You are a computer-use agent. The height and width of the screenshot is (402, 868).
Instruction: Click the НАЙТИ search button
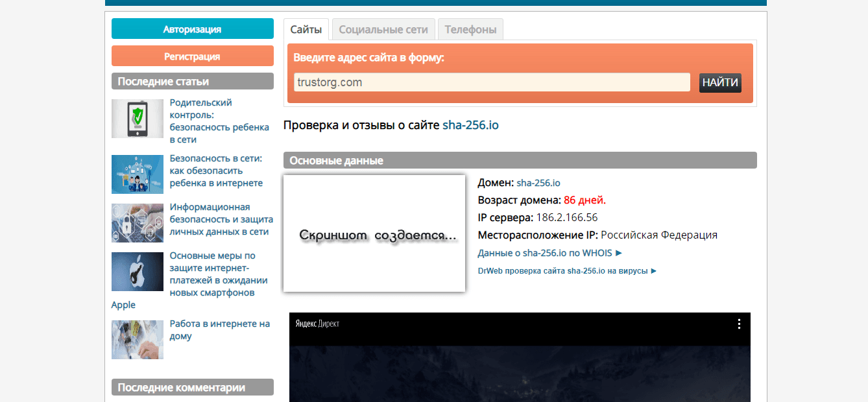coord(720,82)
